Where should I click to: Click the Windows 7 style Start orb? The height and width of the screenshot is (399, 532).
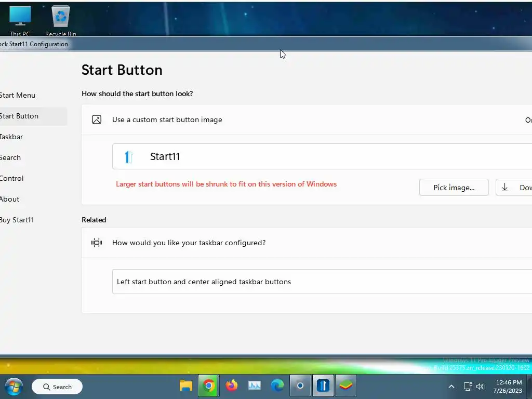pos(14,387)
